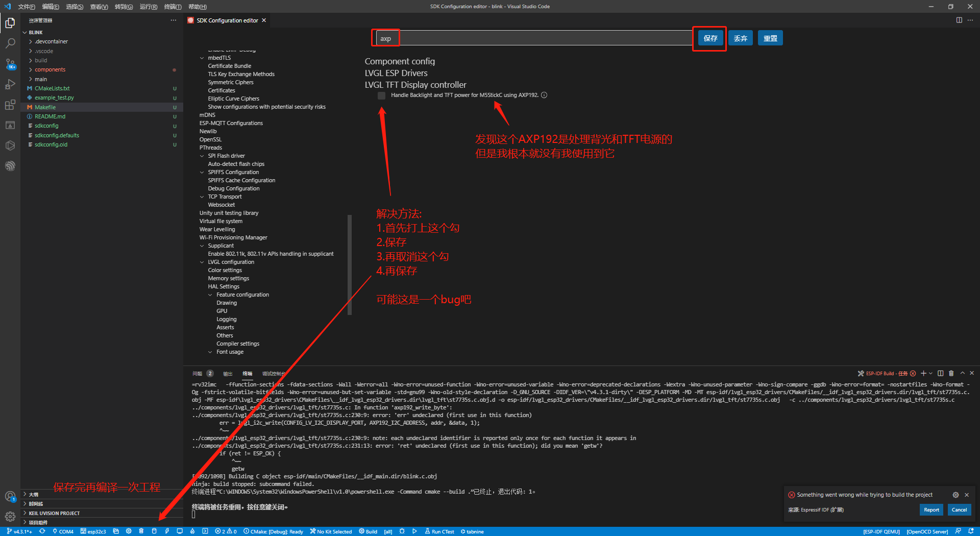The width and height of the screenshot is (980, 536).
Task: Click the Build button in status bar
Action: click(x=368, y=531)
